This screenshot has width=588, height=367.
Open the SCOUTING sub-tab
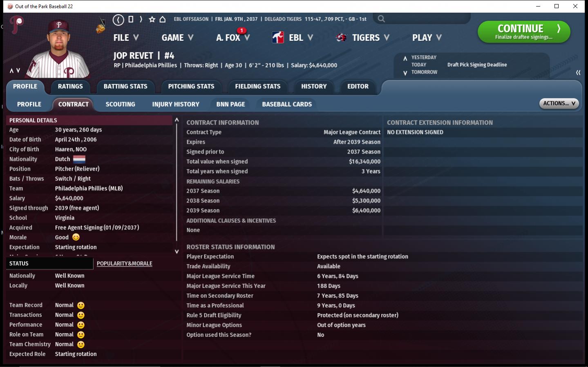pyautogui.click(x=120, y=104)
